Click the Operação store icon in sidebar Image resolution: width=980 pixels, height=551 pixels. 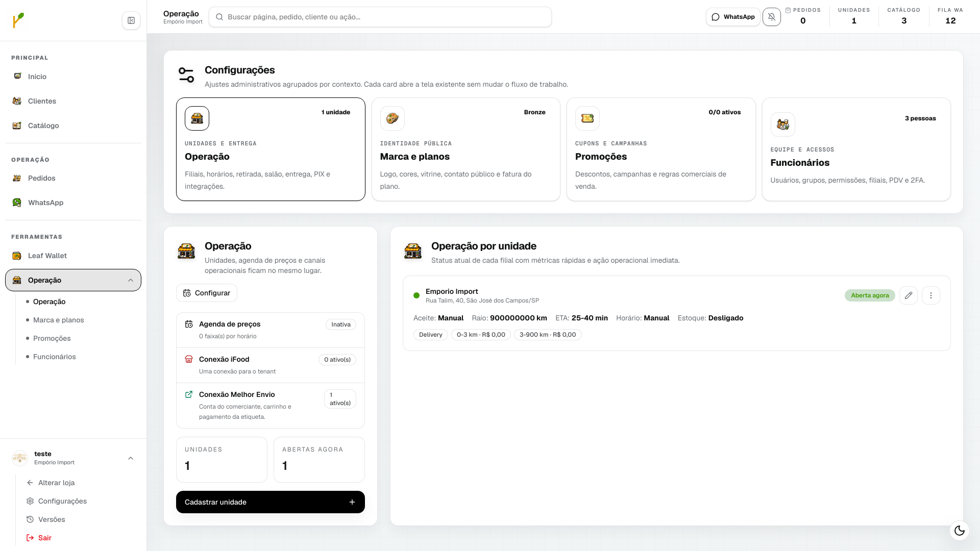(17, 280)
